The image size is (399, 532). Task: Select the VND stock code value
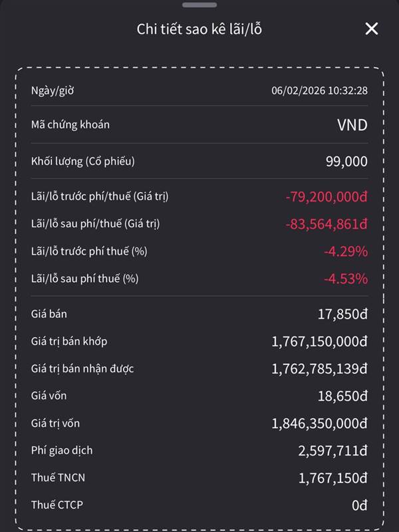(352, 125)
